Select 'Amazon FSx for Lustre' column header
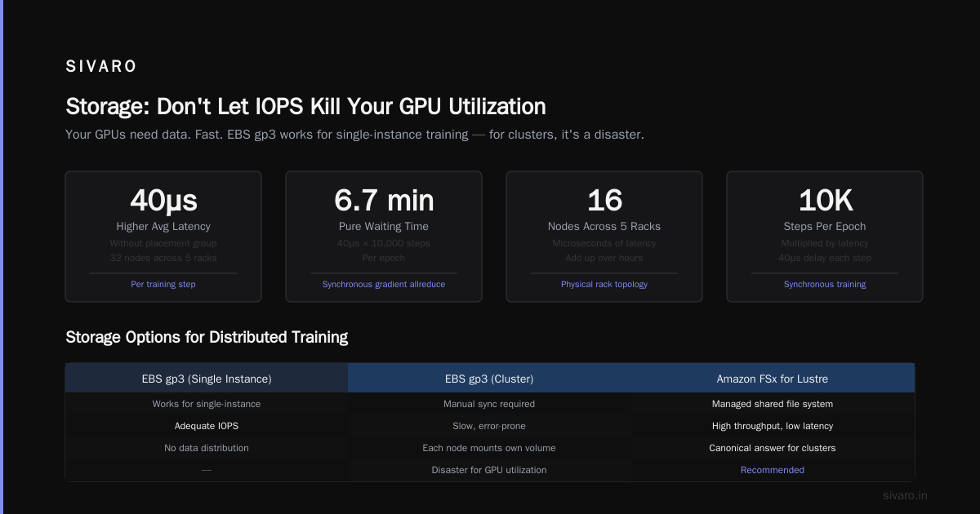The image size is (980, 514). 773,379
